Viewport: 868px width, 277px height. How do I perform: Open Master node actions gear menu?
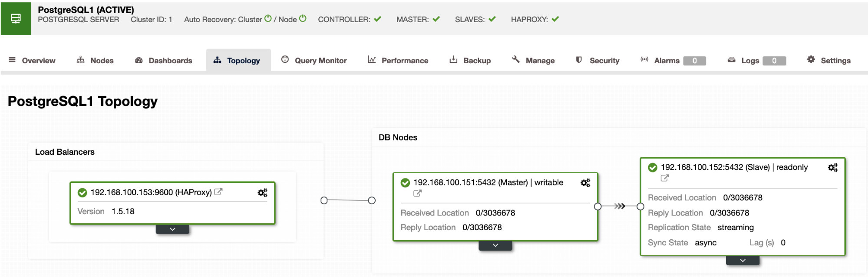coord(585,183)
